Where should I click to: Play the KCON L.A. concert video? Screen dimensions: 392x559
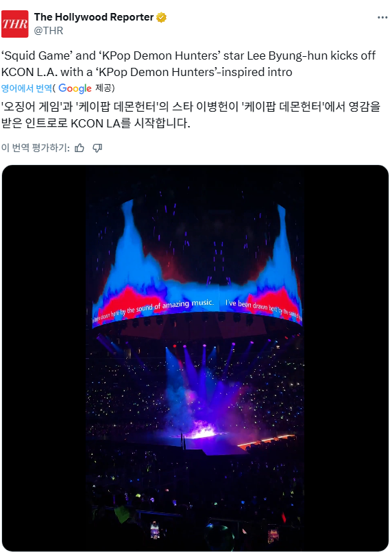pyautogui.click(x=195, y=358)
